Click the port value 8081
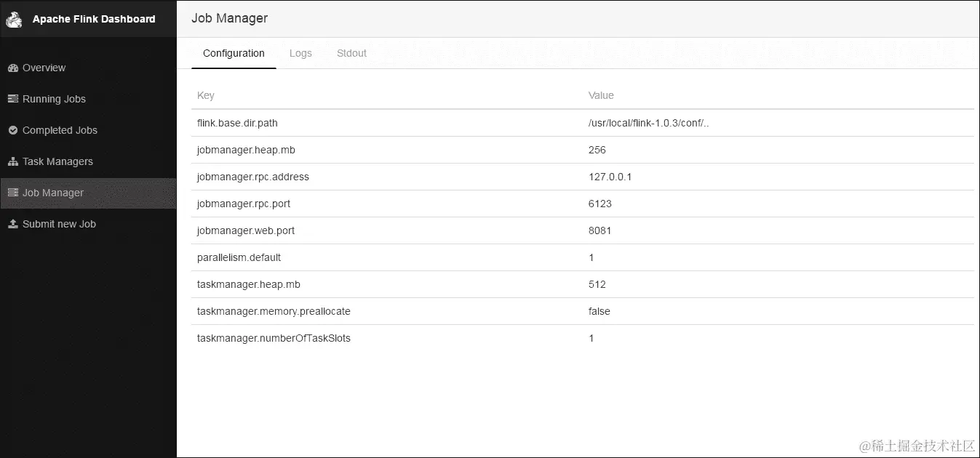 click(599, 230)
